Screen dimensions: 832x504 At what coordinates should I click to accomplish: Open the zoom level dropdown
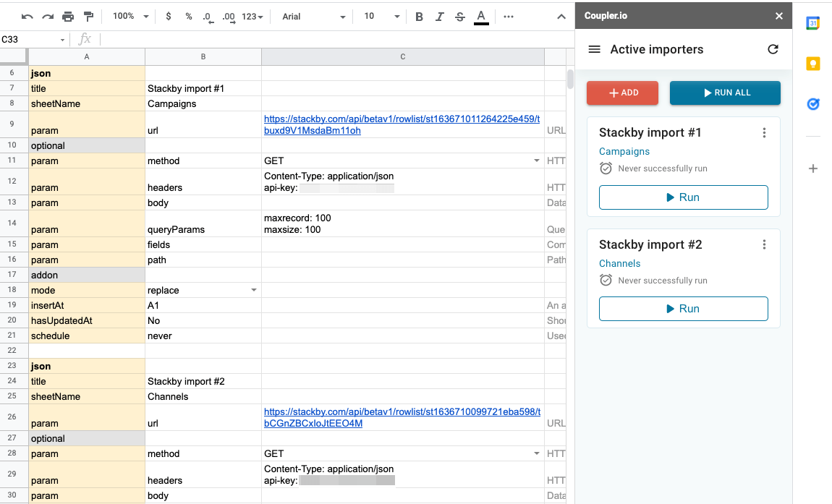click(x=130, y=17)
